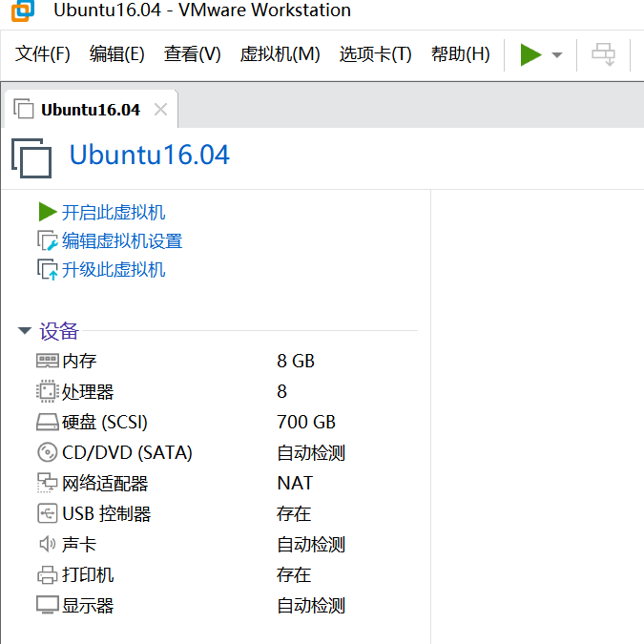Click 自动检测 value for 声卡

point(311,544)
